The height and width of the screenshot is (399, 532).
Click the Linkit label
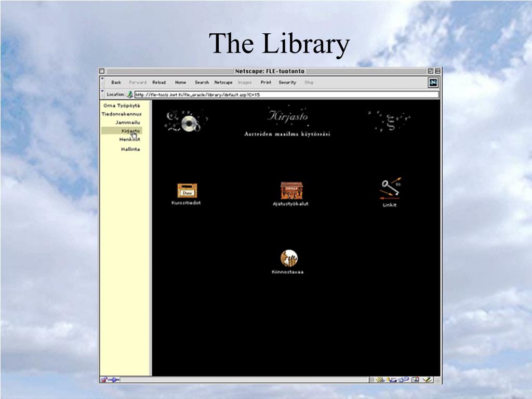(390, 205)
